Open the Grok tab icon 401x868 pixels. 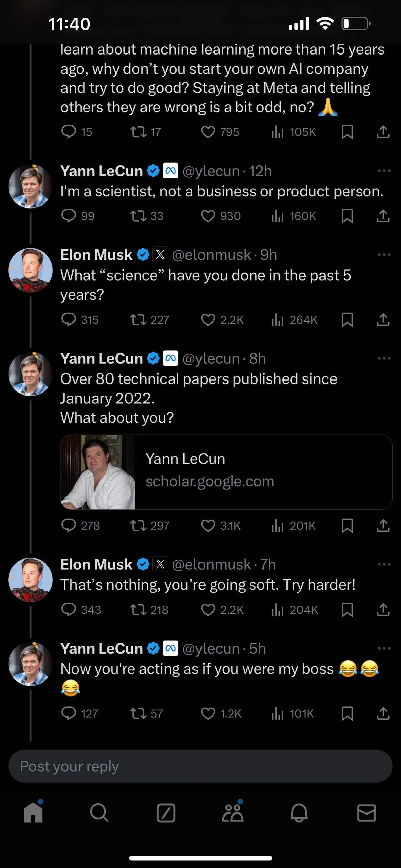(x=166, y=813)
